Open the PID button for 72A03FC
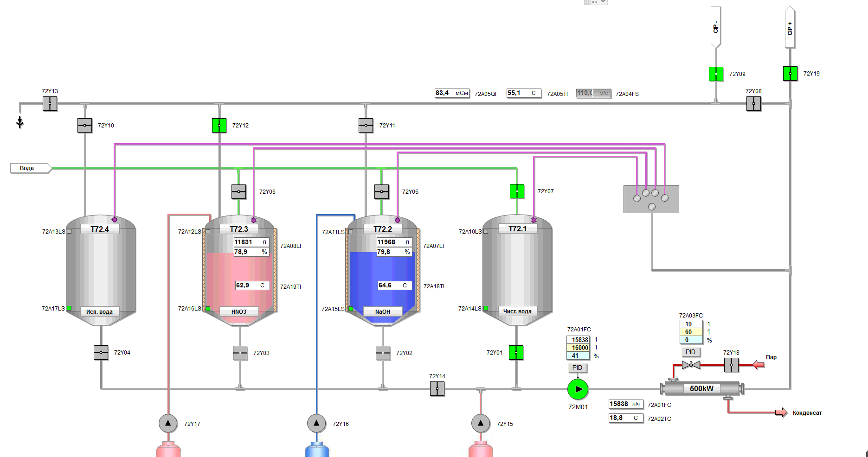The width and height of the screenshot is (868, 457). coord(690,352)
